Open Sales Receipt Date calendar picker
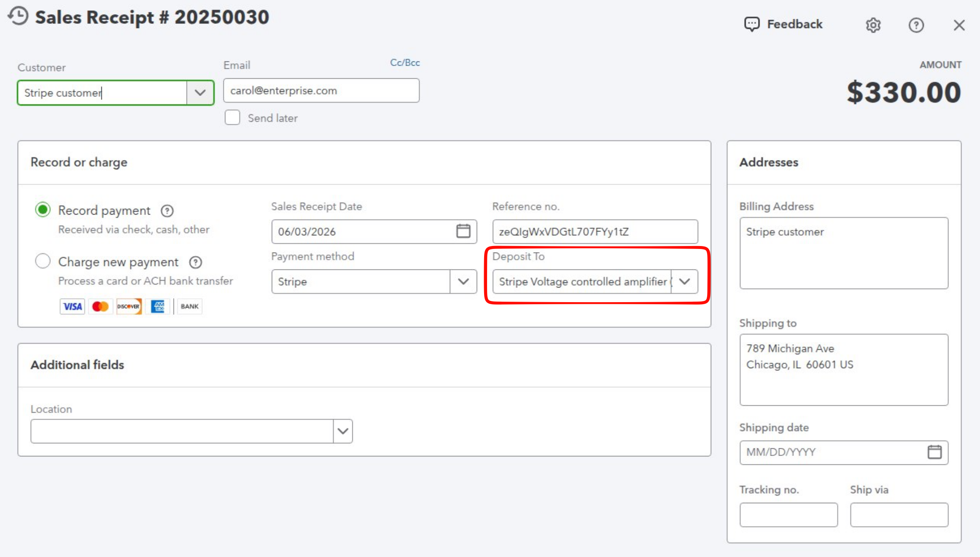Screen dimensions: 980x557 coord(463,231)
